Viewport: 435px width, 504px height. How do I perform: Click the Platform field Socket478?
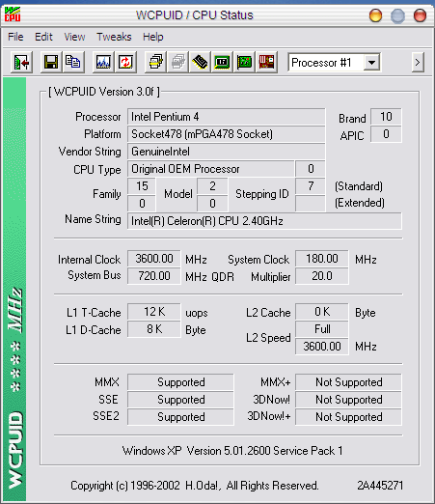point(227,134)
